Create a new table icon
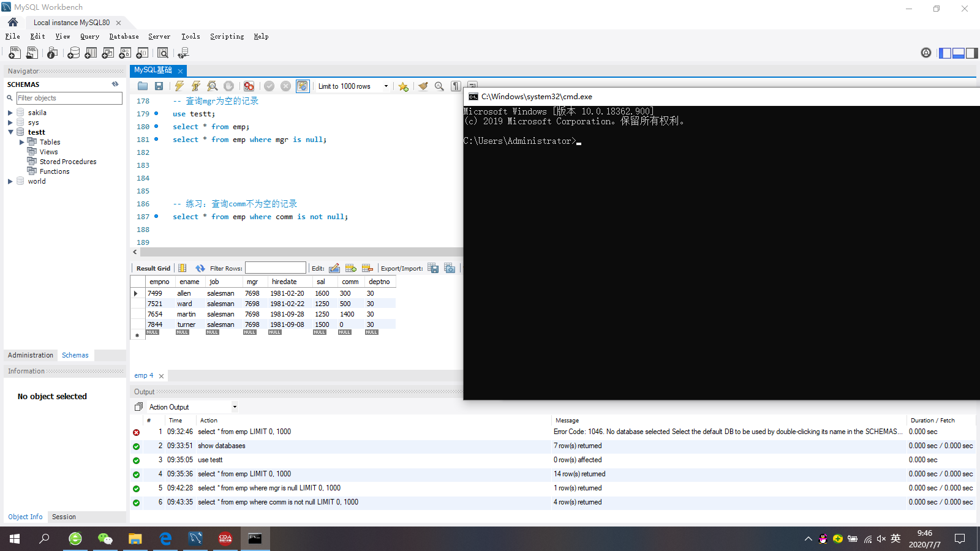This screenshot has width=980, height=551. coord(91,53)
